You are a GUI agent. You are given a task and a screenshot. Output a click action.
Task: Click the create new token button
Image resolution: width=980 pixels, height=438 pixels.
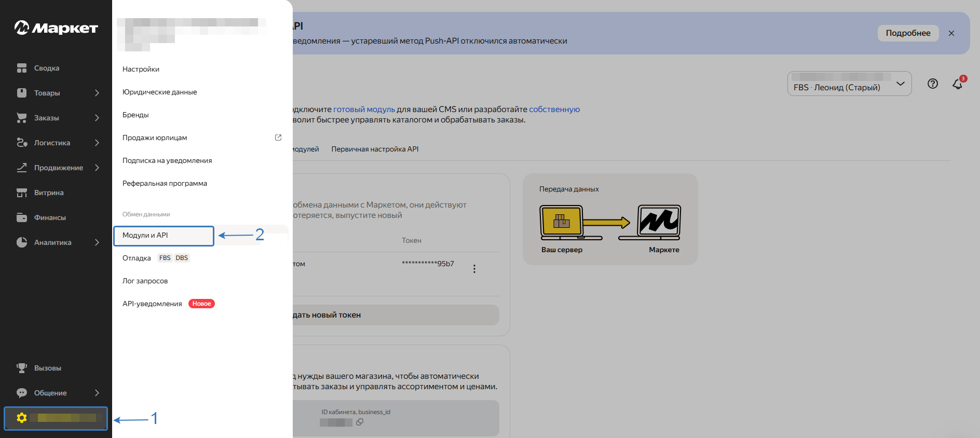tap(396, 315)
